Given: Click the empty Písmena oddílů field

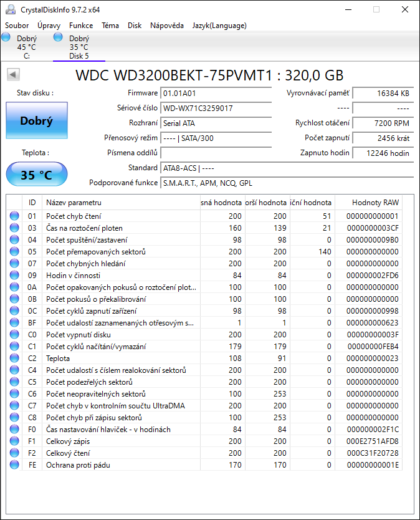Looking at the screenshot, I should point(216,153).
